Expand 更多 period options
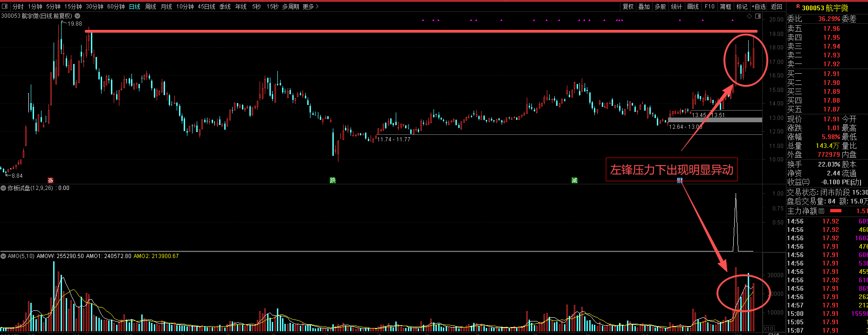 (x=310, y=7)
